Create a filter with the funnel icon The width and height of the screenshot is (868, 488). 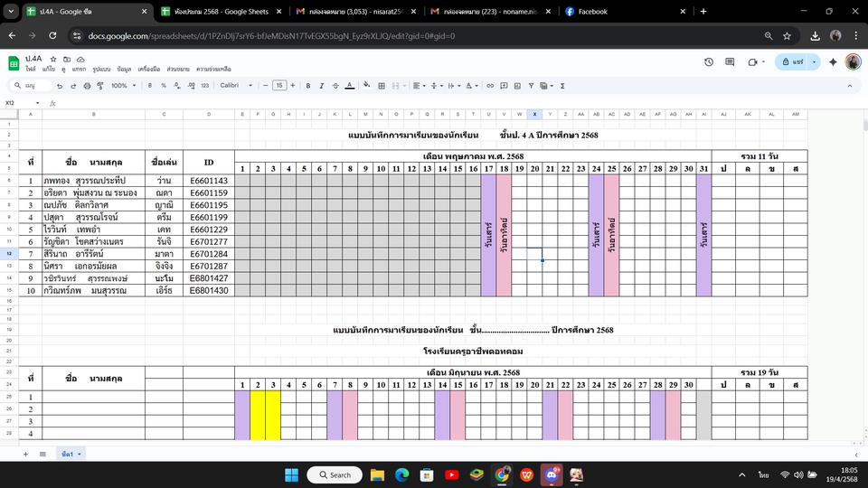pyautogui.click(x=531, y=86)
